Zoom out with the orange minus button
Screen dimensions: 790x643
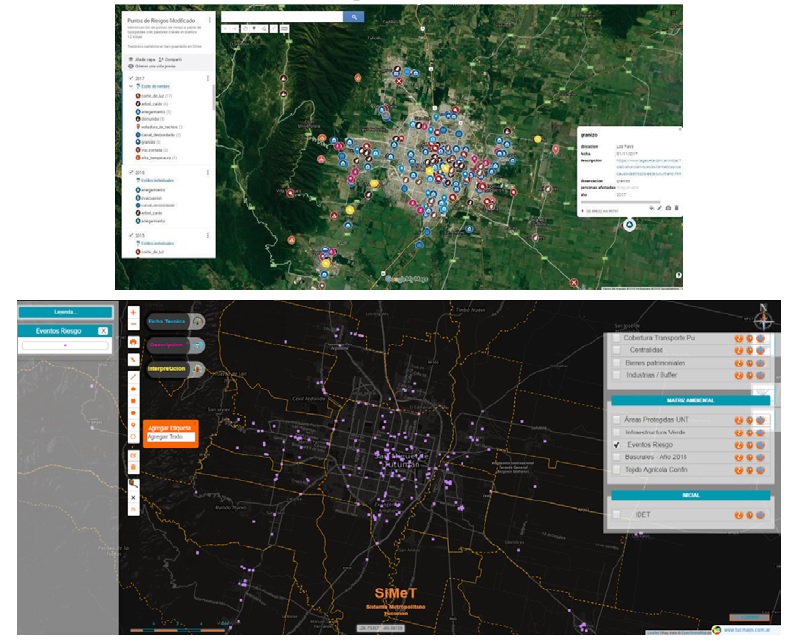134,326
